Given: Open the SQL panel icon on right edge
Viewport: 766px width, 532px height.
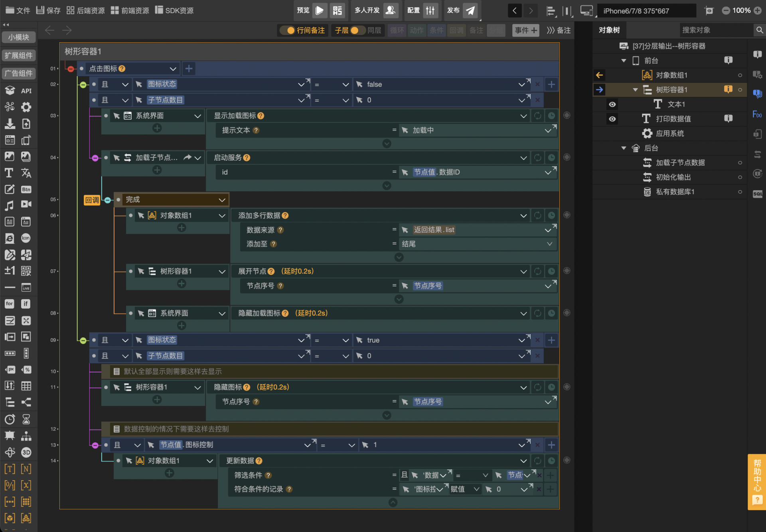Looking at the screenshot, I should click(757, 194).
